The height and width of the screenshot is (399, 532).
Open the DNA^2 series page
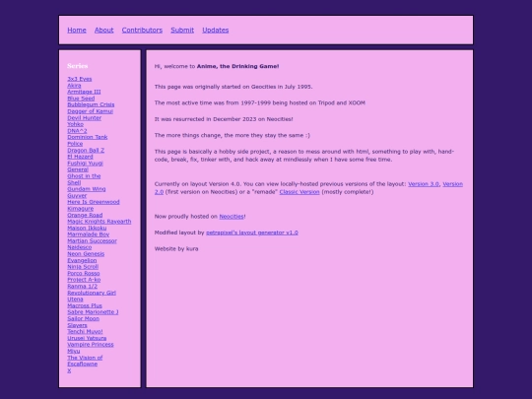(x=77, y=131)
